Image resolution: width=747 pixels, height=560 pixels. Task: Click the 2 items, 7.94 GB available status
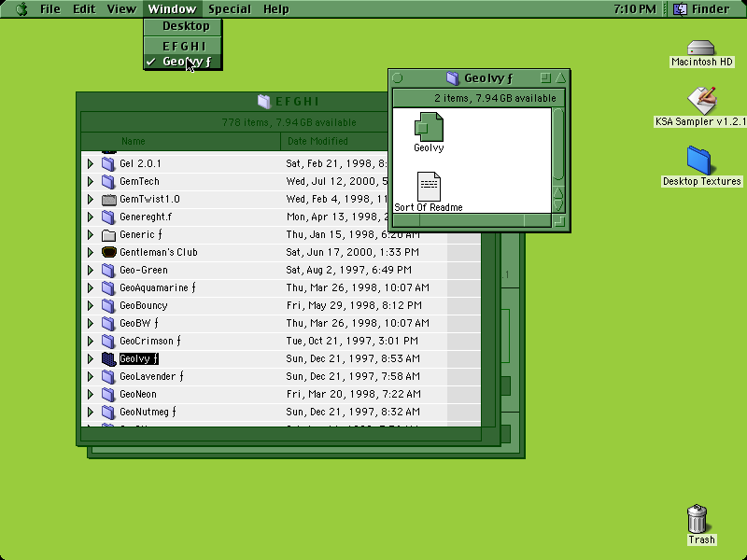(495, 99)
